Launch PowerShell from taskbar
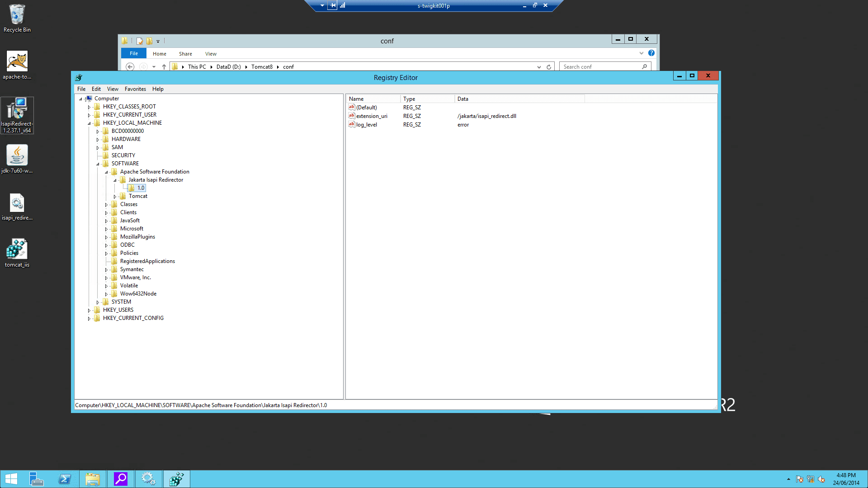The image size is (868, 488). (x=65, y=479)
